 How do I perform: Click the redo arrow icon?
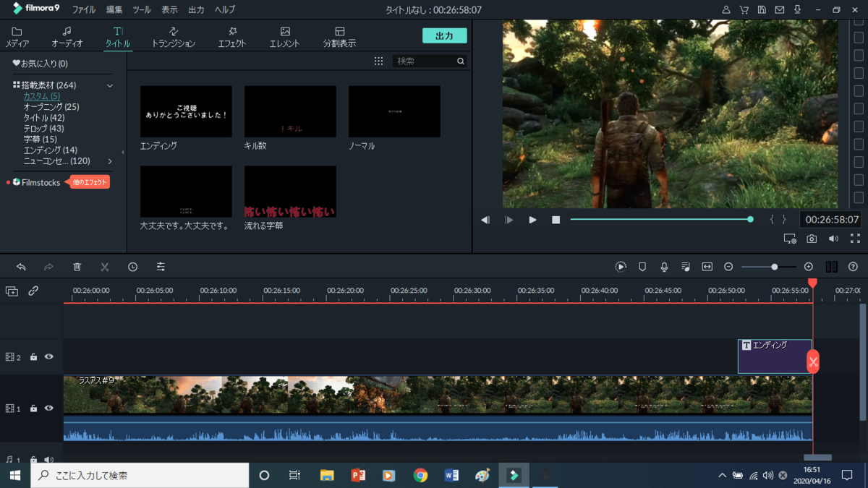coord(48,267)
